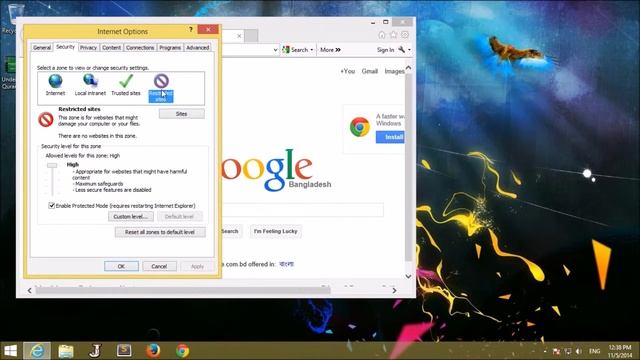Toggle Enable Protected Mode checkbox
Image resolution: width=640 pixels, height=360 pixels.
(x=52, y=205)
